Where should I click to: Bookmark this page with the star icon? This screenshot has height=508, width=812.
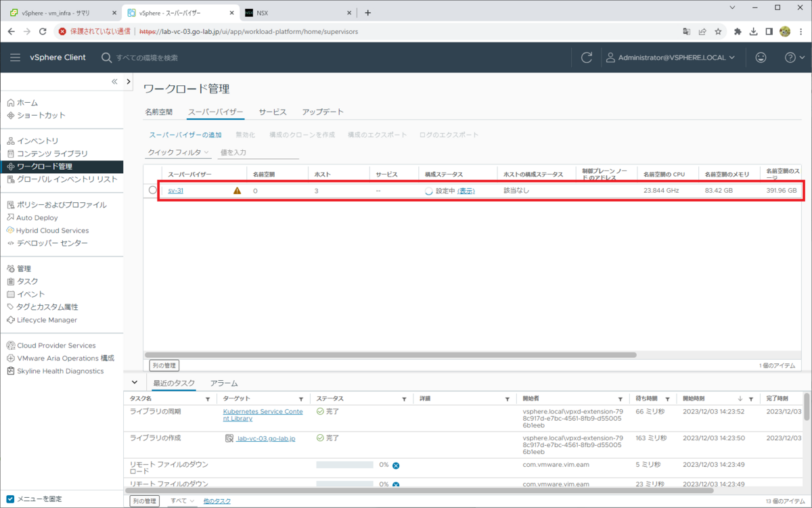coord(718,31)
